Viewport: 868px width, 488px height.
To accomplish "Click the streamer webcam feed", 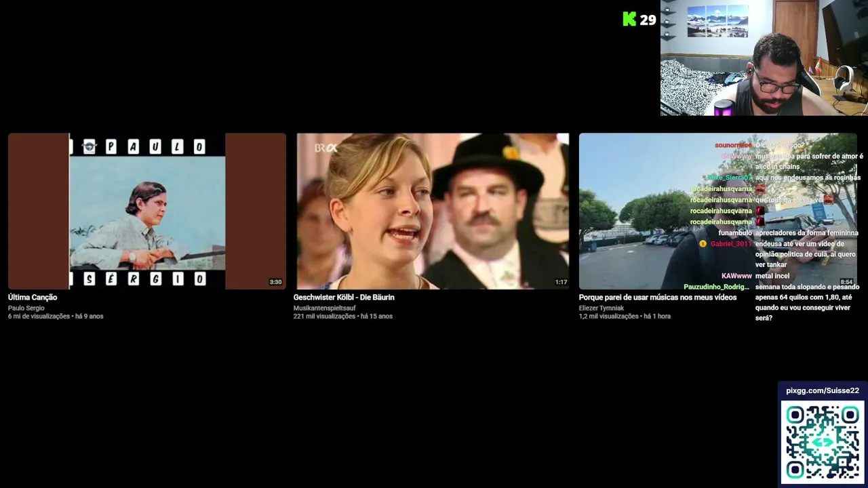I will [764, 58].
